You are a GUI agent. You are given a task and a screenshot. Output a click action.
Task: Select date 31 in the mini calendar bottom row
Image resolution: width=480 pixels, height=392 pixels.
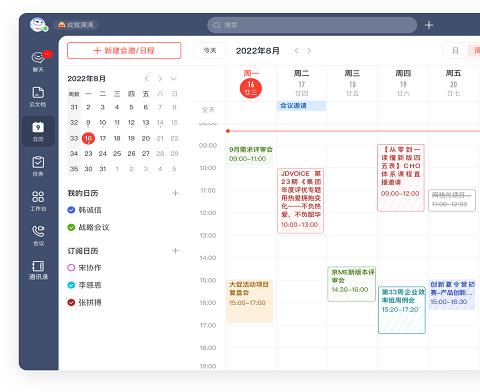pos(103,169)
